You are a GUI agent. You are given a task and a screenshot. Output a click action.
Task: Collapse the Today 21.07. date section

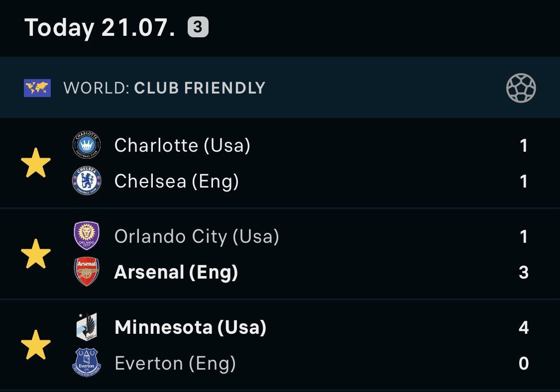tap(100, 27)
